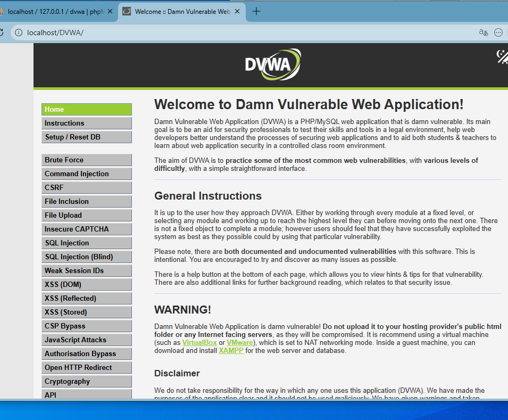Open SQL Injection (Blind) module
Screen dimensions: 508x420
click(x=87, y=257)
